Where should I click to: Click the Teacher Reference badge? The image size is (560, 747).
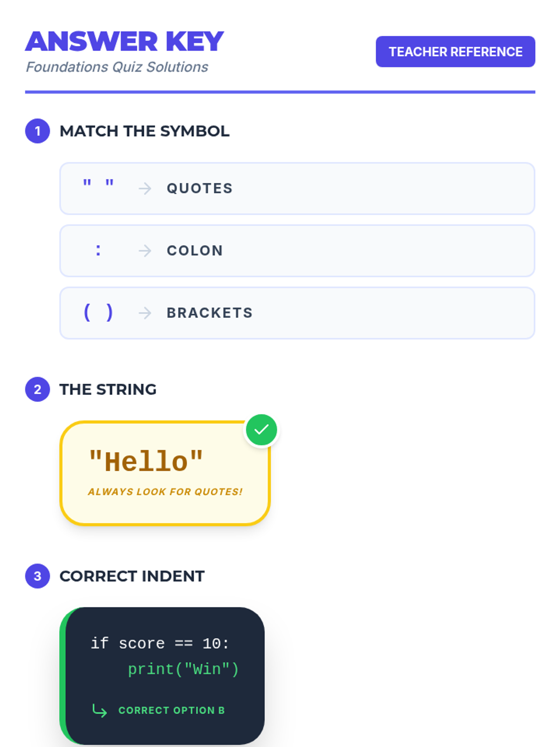(455, 52)
